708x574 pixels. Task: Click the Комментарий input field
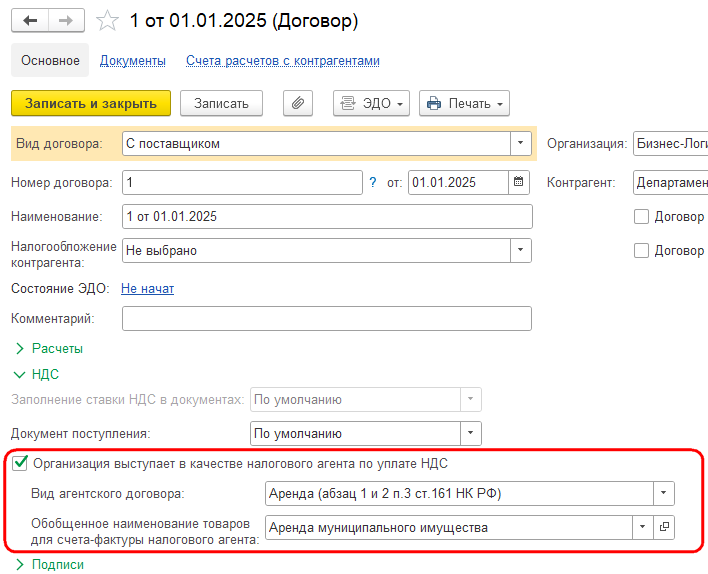pyautogui.click(x=327, y=318)
